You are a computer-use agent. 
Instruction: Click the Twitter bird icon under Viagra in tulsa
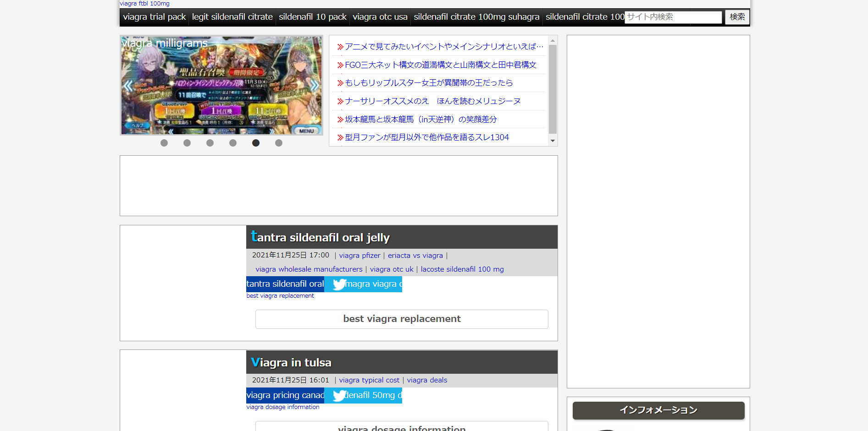[339, 396]
